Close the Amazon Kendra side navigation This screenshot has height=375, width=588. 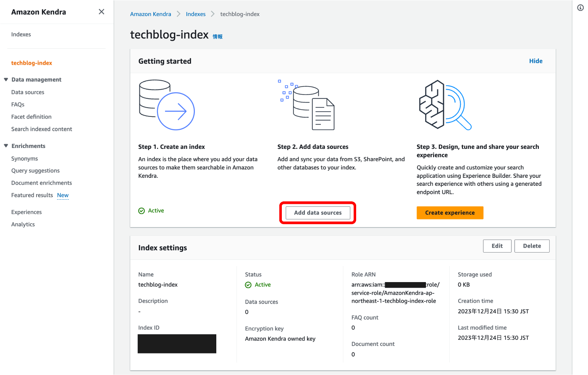(x=101, y=12)
